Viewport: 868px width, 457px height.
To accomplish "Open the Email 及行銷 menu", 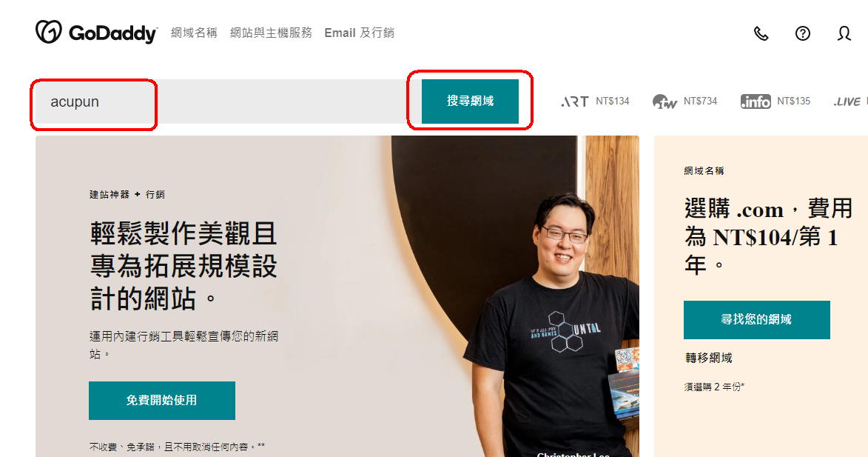I will pyautogui.click(x=360, y=33).
